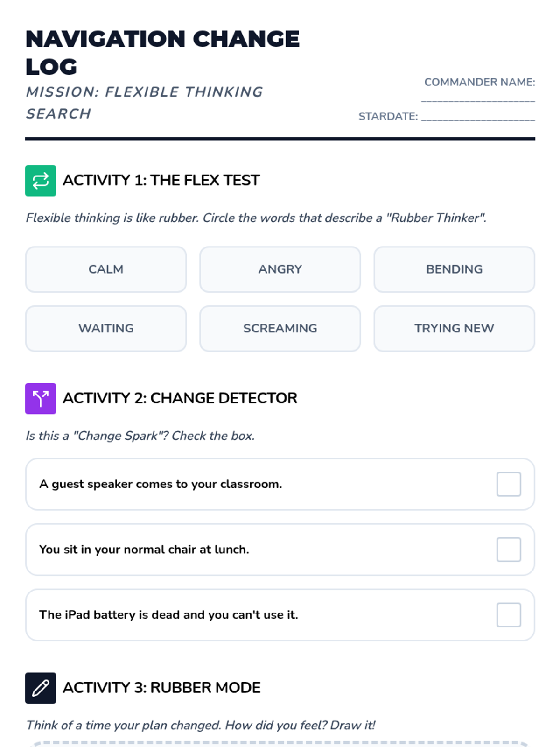
Task: Click the Stardate blank line
Action: 478,118
